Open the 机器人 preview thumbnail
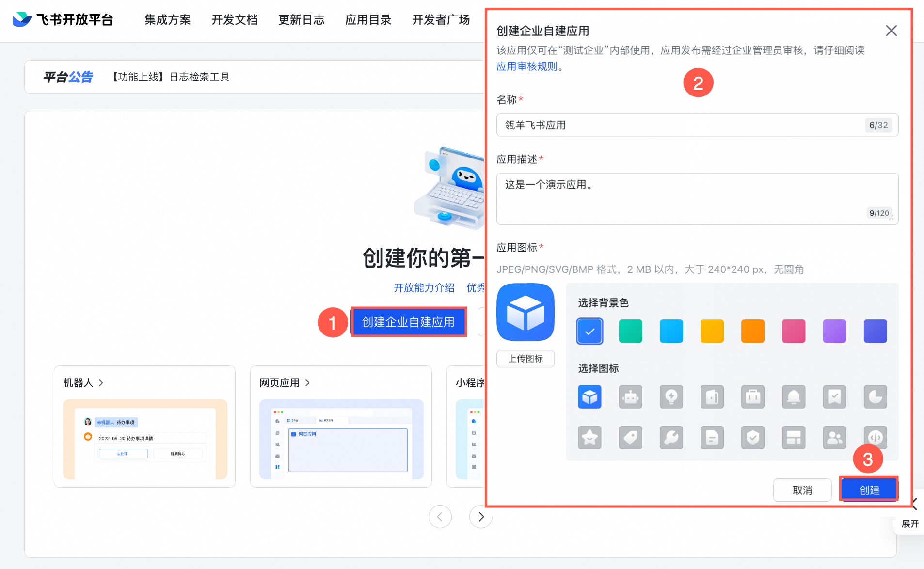Image resolution: width=924 pixels, height=569 pixels. 145,439
